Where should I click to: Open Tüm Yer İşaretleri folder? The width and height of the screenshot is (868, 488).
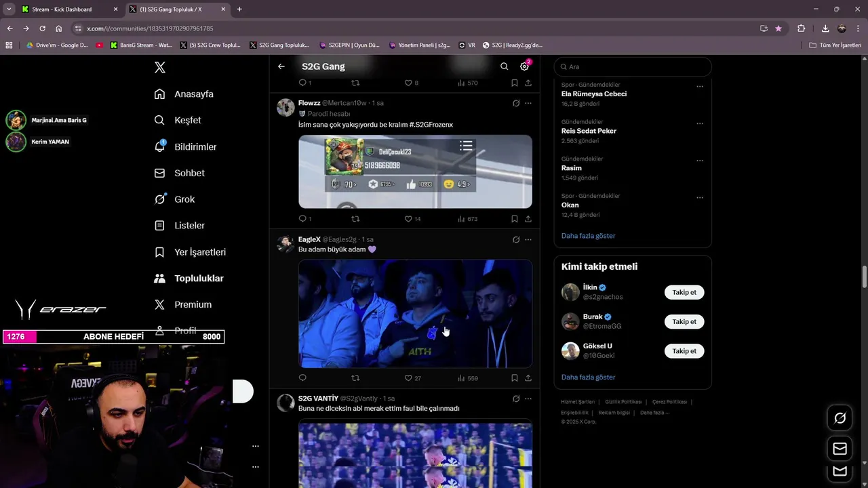pyautogui.click(x=835, y=45)
